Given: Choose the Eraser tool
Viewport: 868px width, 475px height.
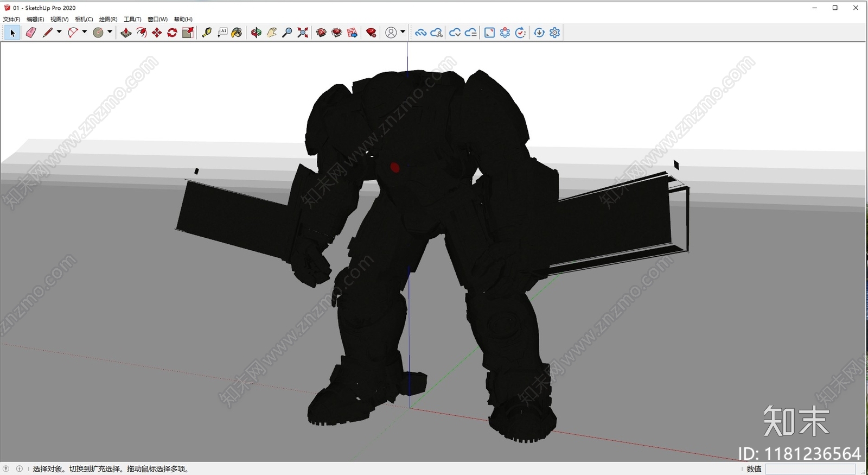Looking at the screenshot, I should coord(31,33).
